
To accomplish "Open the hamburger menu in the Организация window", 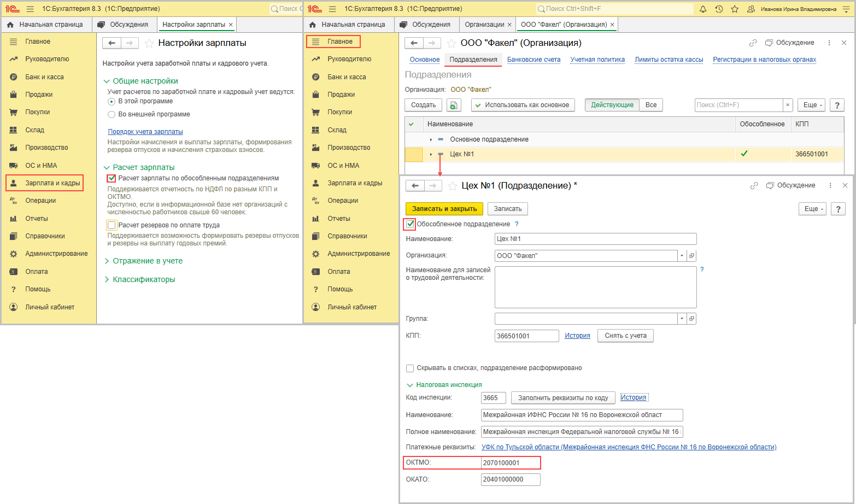I will (332, 9).
